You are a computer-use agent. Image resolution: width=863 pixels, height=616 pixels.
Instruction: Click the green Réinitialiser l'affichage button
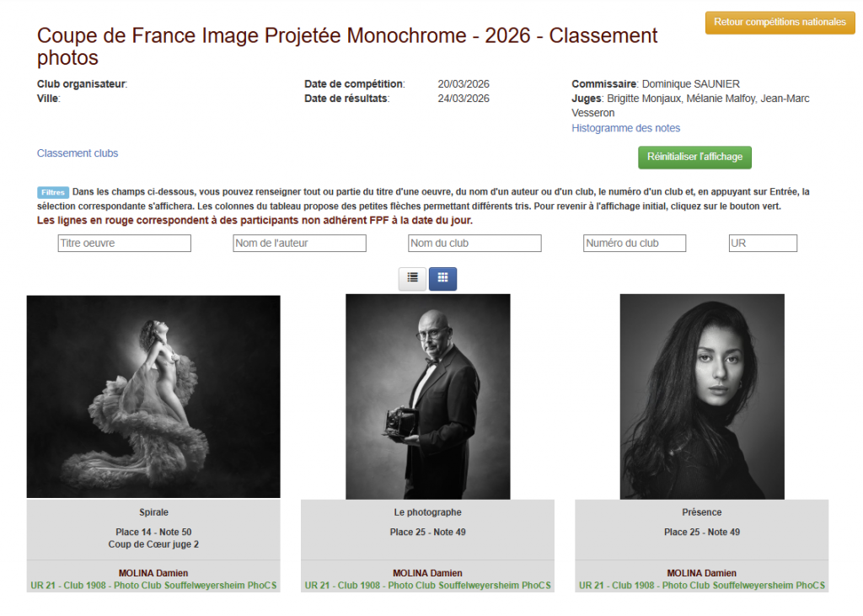[x=694, y=157]
